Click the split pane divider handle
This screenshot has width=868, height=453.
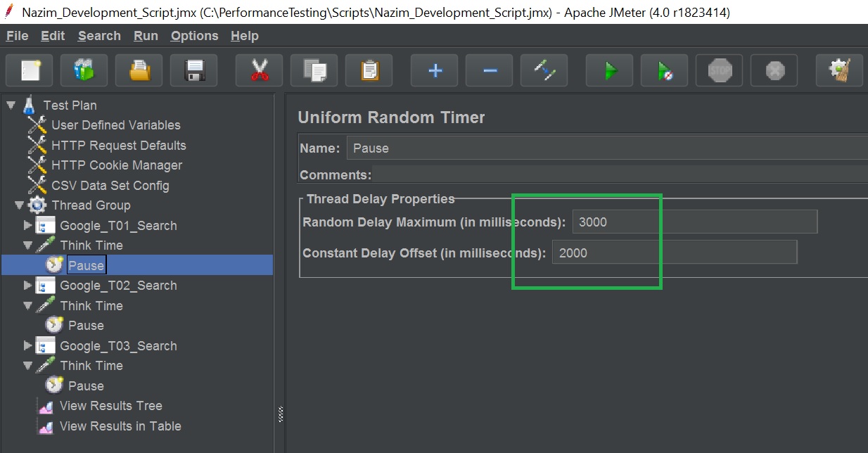point(280,414)
